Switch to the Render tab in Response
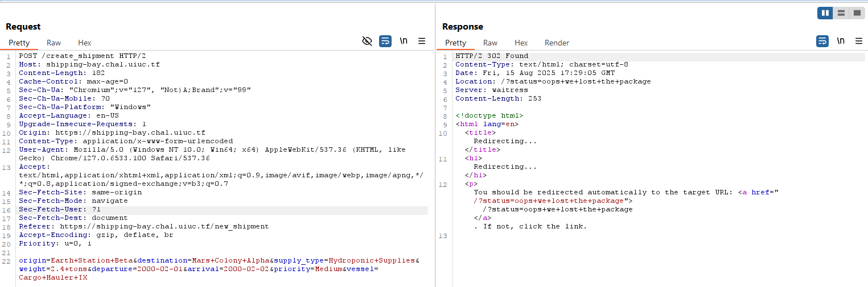 (557, 43)
